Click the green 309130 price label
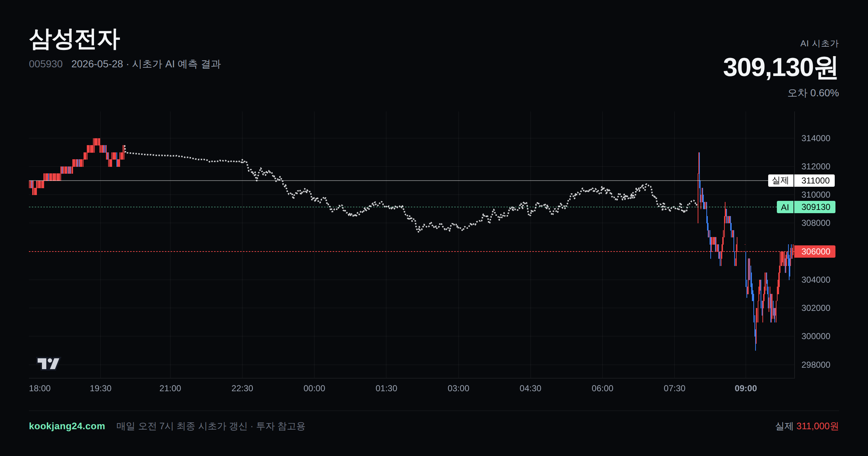The width and height of the screenshot is (868, 456). [815, 207]
